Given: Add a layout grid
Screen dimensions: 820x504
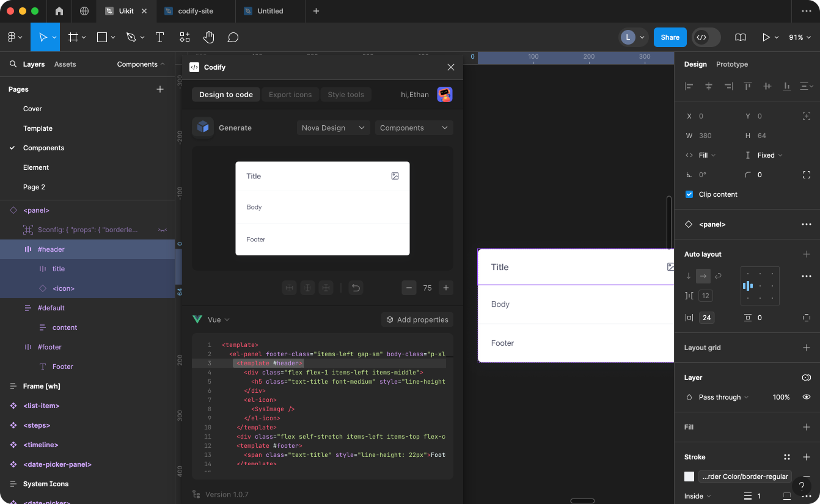Looking at the screenshot, I should coord(807,348).
